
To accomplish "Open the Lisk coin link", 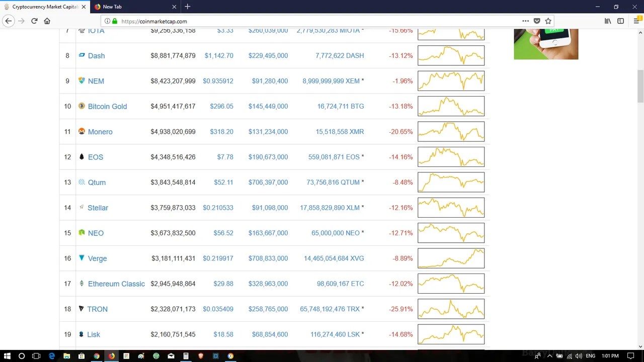I will (x=94, y=334).
